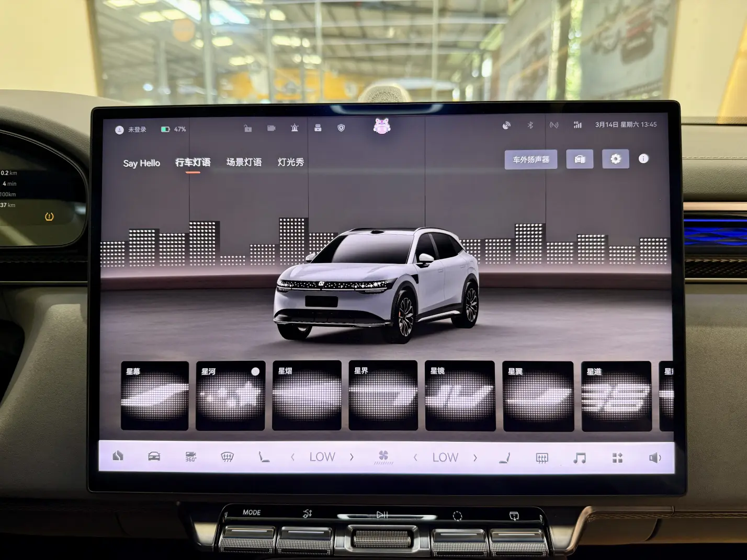
Task: Open the fan air conditioning control
Action: pyautogui.click(x=383, y=458)
